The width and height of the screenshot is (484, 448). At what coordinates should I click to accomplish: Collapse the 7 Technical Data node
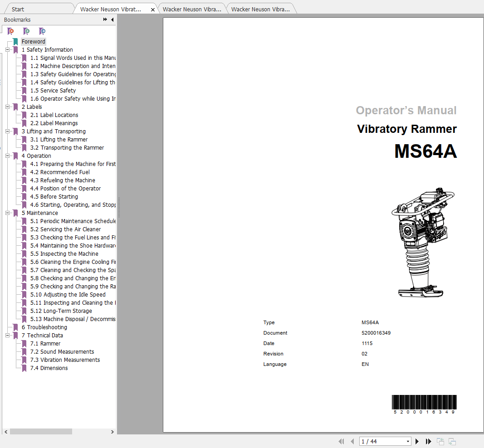coord(7,336)
